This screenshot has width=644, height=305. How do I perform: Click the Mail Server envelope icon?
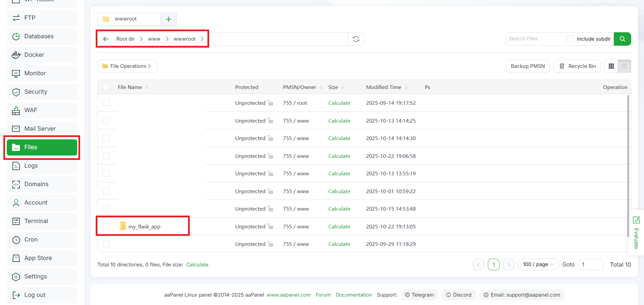pos(16,129)
